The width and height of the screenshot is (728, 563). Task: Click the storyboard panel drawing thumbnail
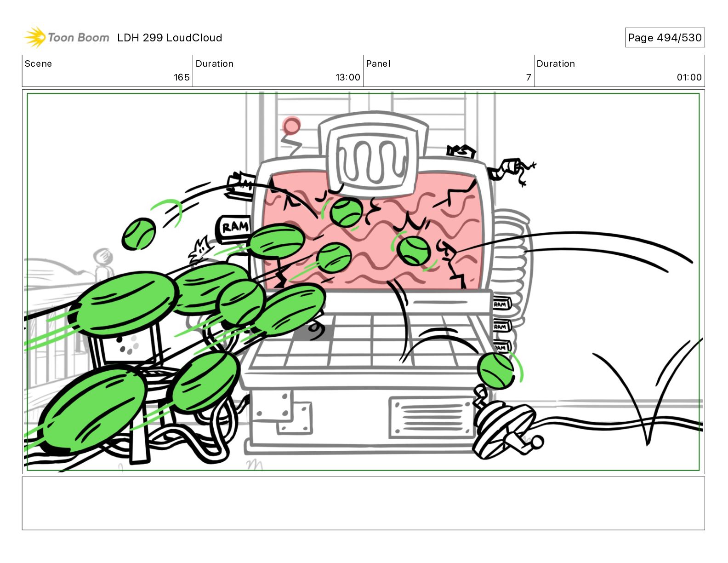(364, 281)
